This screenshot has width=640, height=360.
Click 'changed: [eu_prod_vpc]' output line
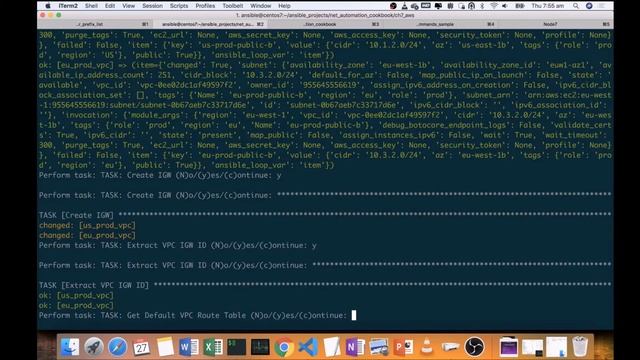pos(87,236)
